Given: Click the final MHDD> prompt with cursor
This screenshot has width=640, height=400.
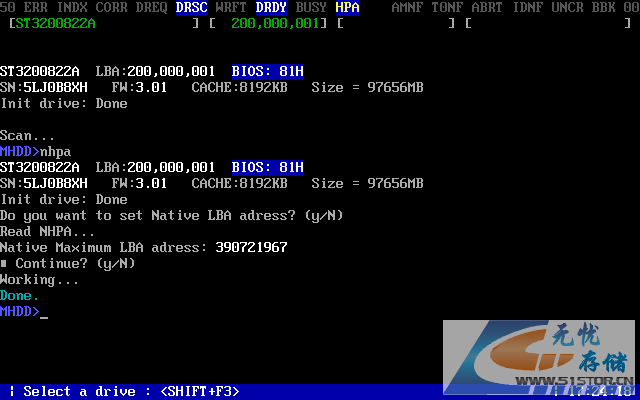Looking at the screenshot, I should click(24, 311).
